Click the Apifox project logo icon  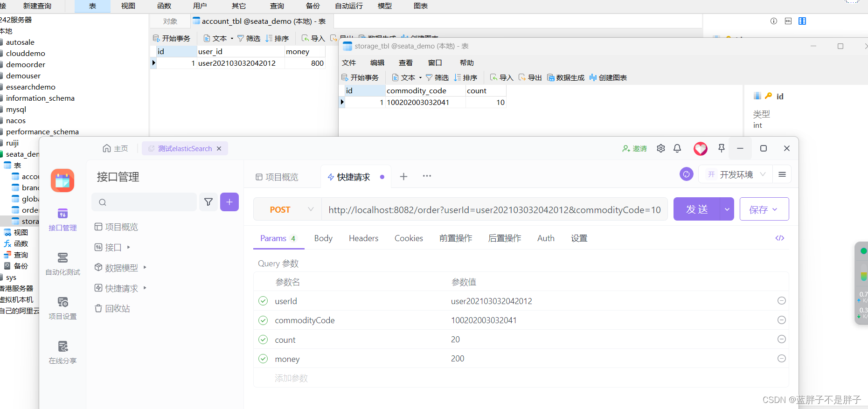[x=62, y=180]
